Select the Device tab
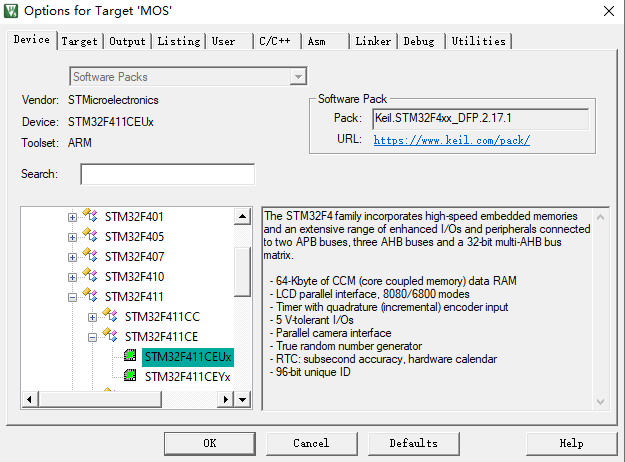625x462 pixels. [31, 40]
